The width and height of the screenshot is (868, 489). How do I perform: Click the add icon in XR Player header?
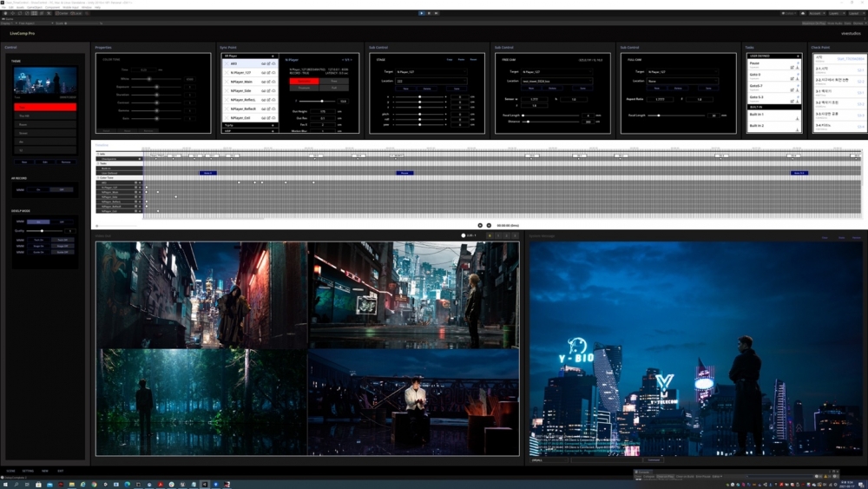coord(273,56)
